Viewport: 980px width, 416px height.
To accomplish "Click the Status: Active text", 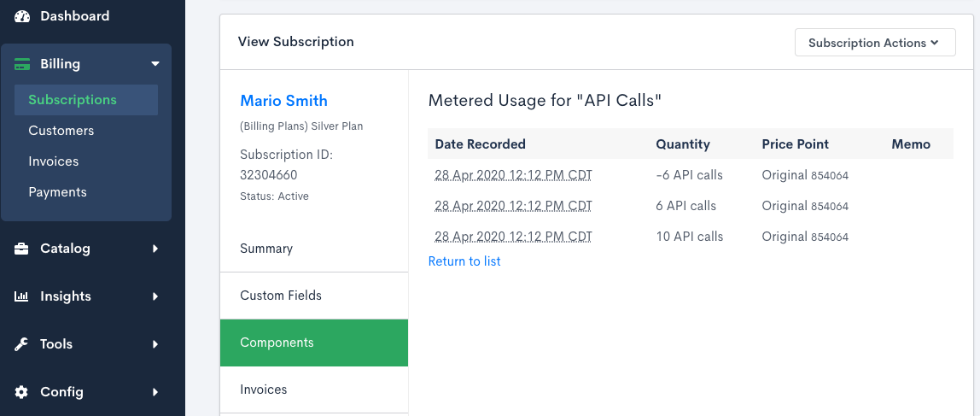I will (x=274, y=196).
